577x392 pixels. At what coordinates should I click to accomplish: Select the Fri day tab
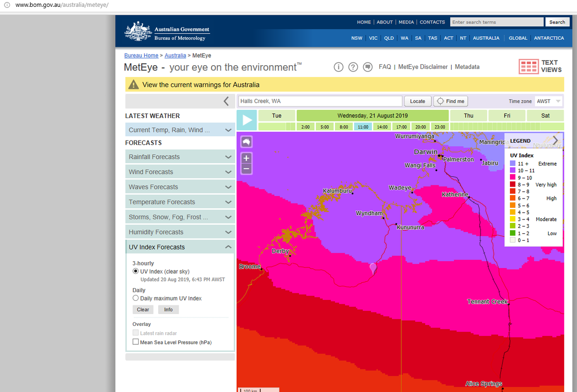(x=507, y=116)
